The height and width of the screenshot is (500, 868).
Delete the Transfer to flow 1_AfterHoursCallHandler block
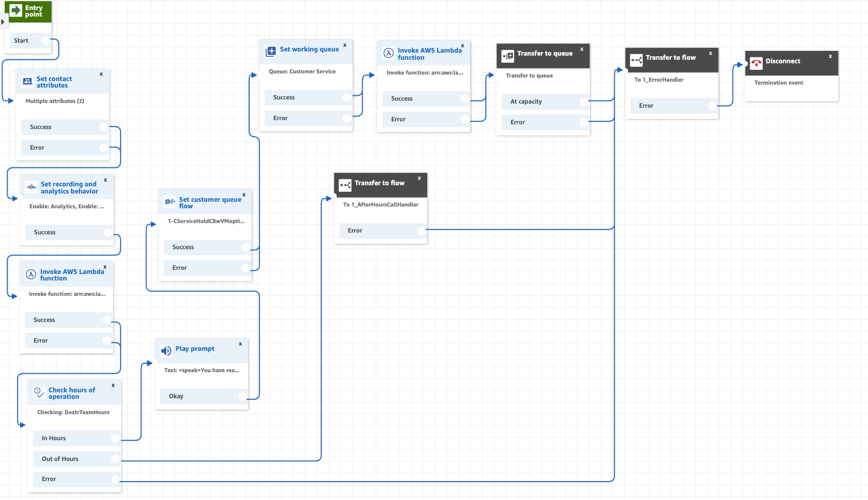click(x=420, y=178)
